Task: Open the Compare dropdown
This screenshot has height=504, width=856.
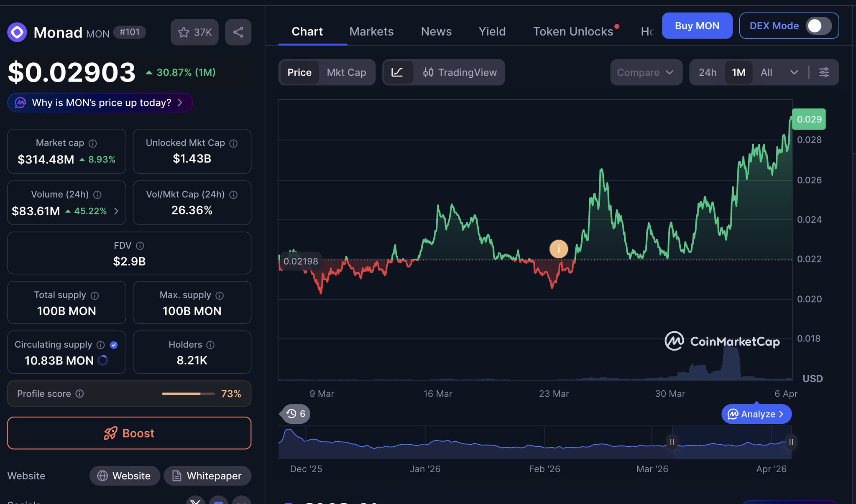Action: [x=646, y=72]
